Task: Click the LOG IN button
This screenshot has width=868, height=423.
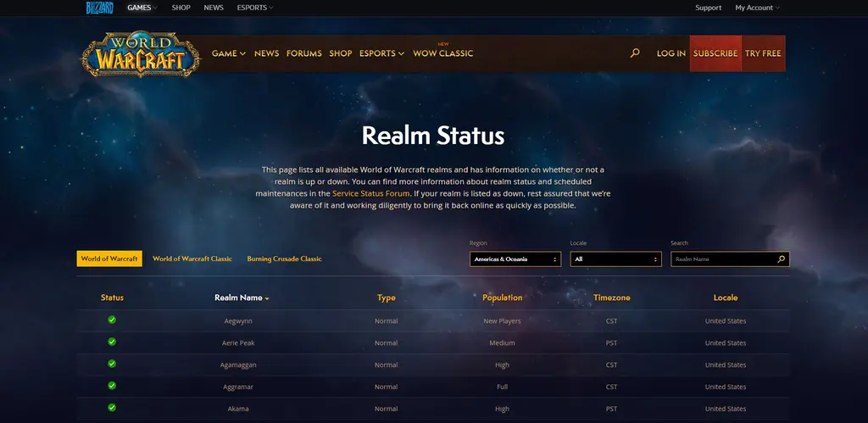Action: (x=671, y=53)
